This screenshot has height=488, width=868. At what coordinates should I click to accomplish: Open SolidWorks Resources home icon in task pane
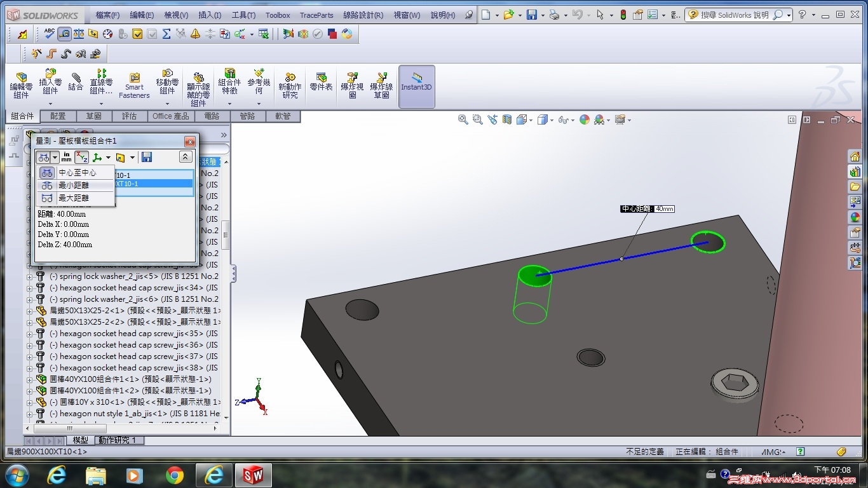click(855, 156)
